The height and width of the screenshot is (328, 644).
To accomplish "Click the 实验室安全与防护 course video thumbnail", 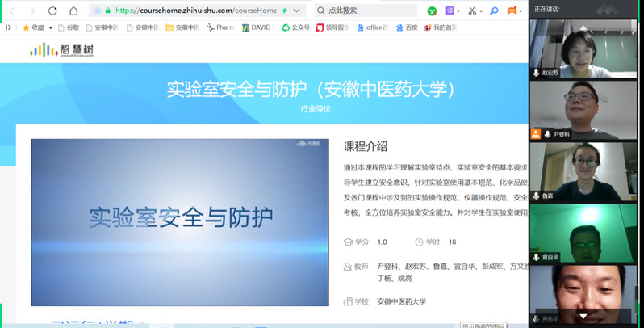I will click(179, 222).
